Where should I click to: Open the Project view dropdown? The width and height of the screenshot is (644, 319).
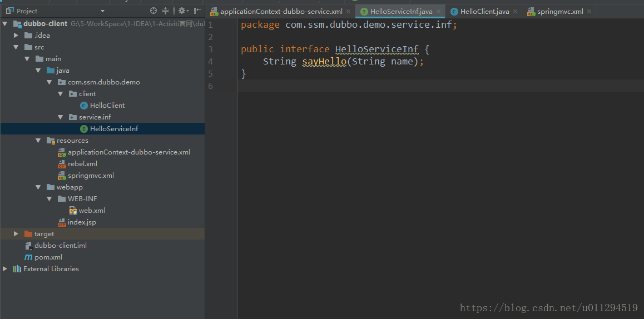(103, 11)
